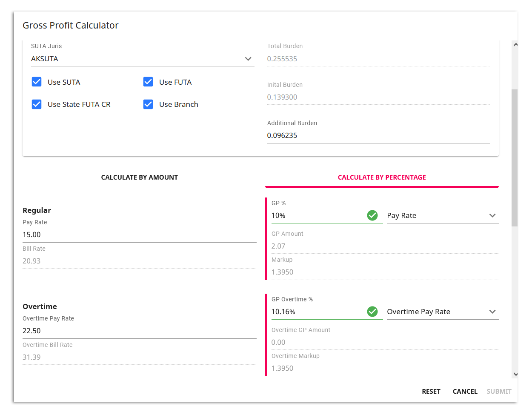The width and height of the screenshot is (532, 415).
Task: Select the Calculate By Percentage tab
Action: point(382,177)
